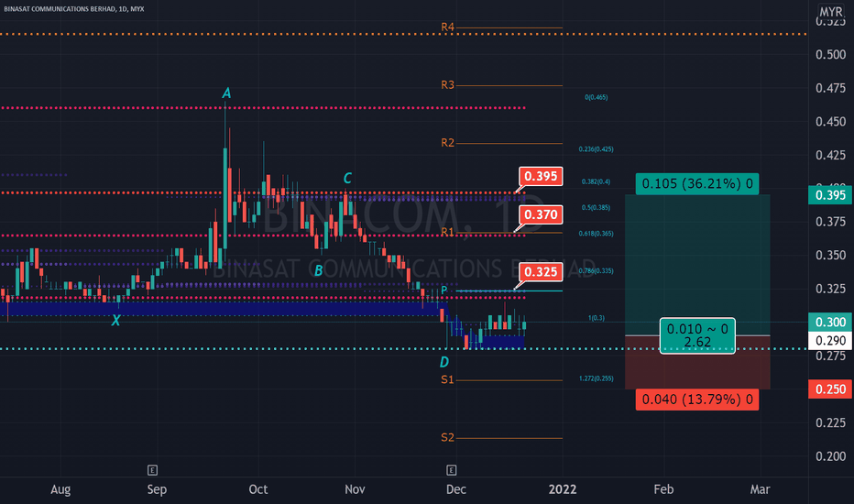The image size is (854, 504).
Task: Select the S1 pivot label
Action: (x=447, y=379)
